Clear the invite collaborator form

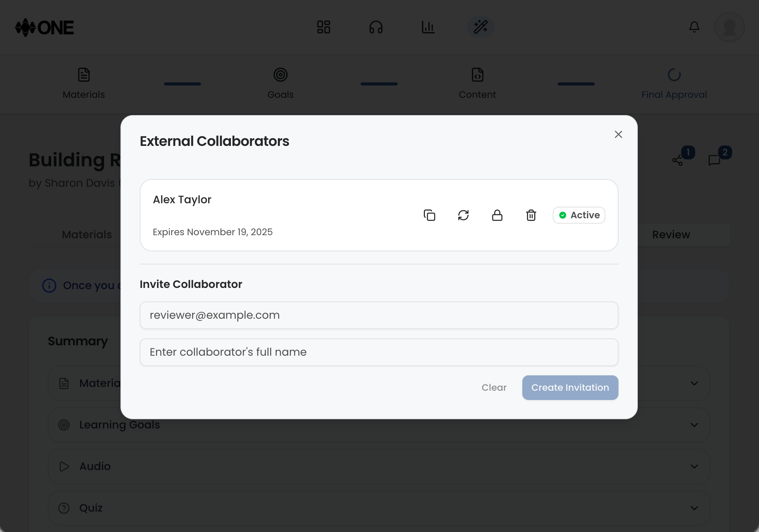coord(494,388)
